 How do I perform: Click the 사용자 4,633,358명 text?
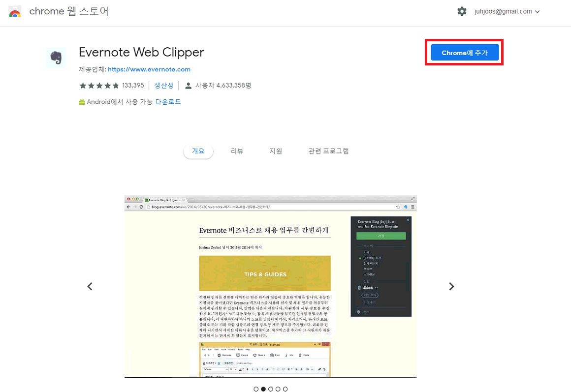[223, 86]
